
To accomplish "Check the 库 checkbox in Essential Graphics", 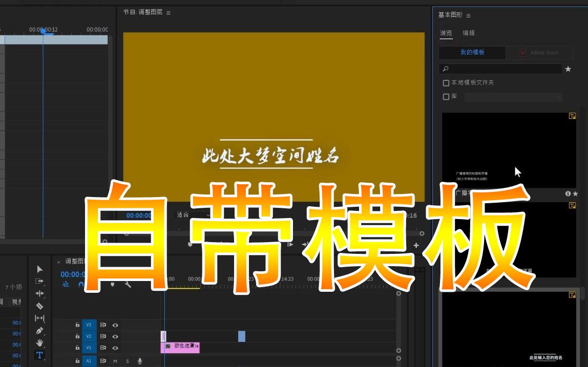I will pos(446,97).
